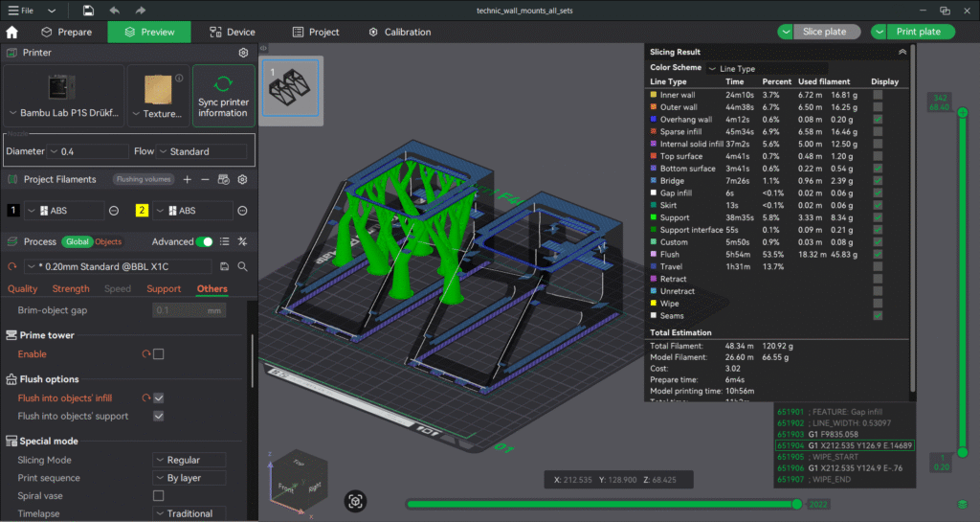This screenshot has width=980, height=522.
Task: Open the process preset dropdown
Action: pyautogui.click(x=118, y=266)
